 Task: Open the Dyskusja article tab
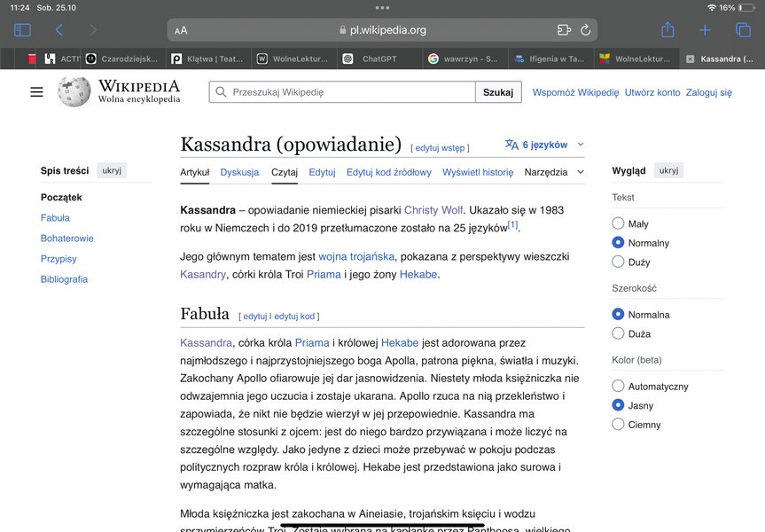pyautogui.click(x=239, y=172)
